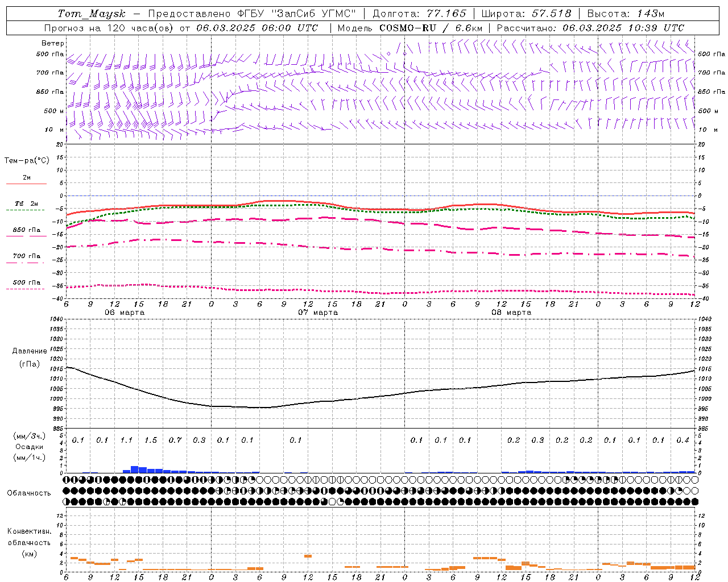Click the Td 2м dew point legend entry
The width and height of the screenshot is (728, 582).
(26, 203)
